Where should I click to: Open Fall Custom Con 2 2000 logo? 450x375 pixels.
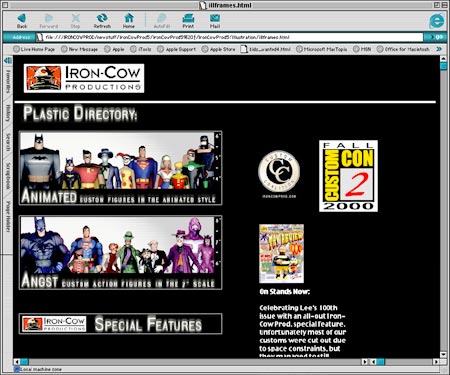pyautogui.click(x=348, y=176)
